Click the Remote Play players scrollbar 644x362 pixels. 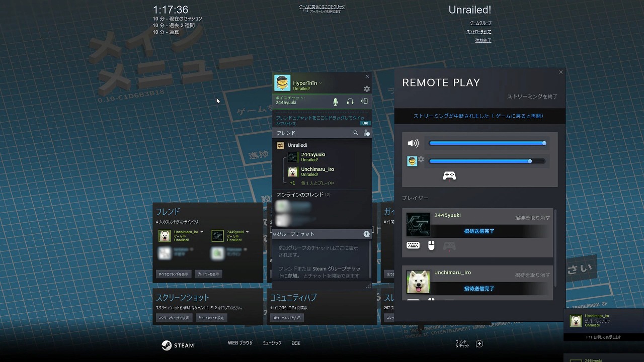coord(555,247)
